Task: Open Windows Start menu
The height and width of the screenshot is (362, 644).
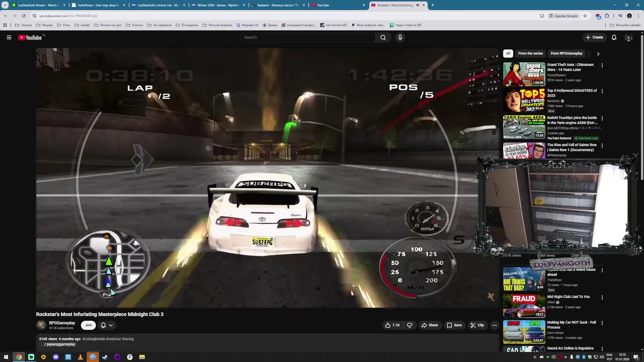Action: click(7, 357)
